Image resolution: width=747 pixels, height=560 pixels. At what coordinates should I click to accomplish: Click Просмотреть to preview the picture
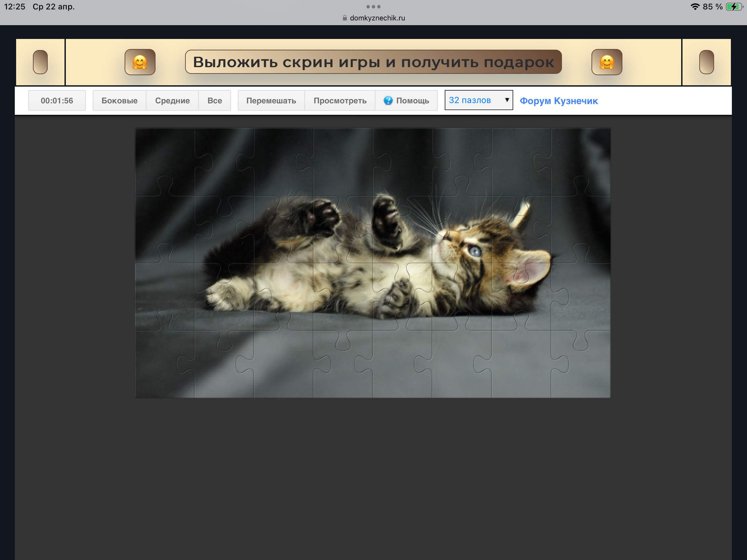tap(340, 101)
